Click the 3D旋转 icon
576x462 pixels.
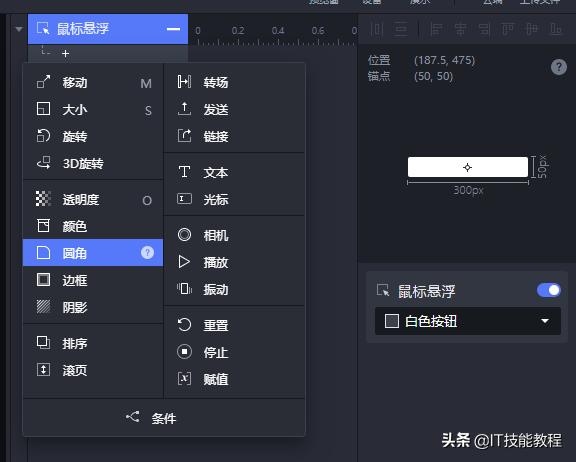point(44,163)
